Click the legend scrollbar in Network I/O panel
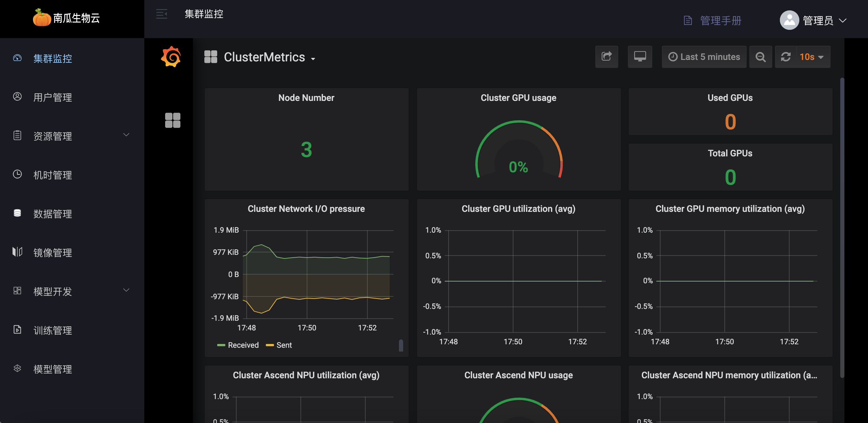The image size is (868, 423). point(401,345)
